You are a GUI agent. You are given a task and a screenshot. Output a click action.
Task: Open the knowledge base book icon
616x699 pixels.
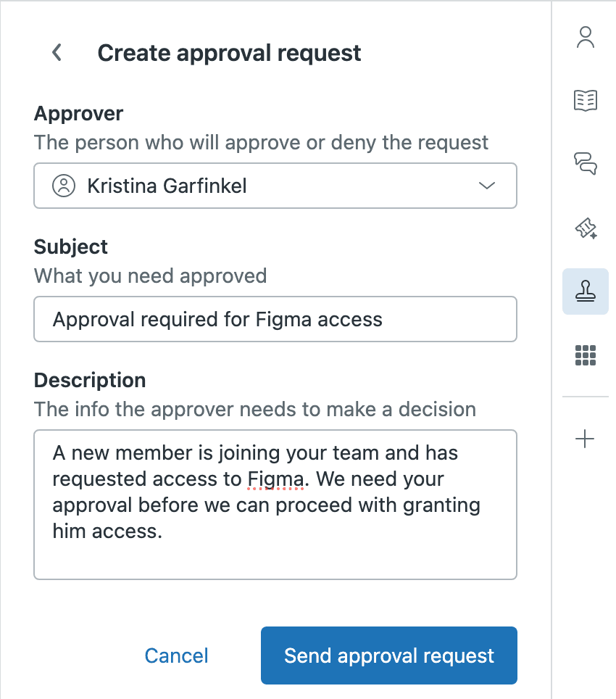pyautogui.click(x=586, y=101)
